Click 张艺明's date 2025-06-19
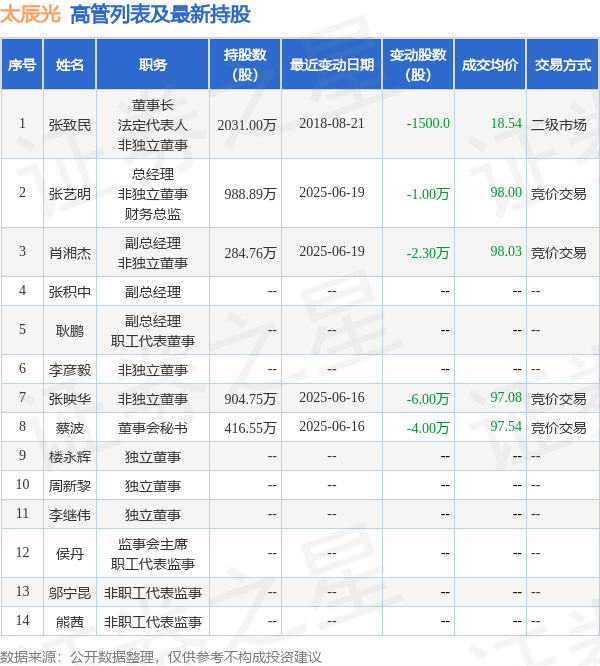The height and width of the screenshot is (666, 600). tap(332, 192)
